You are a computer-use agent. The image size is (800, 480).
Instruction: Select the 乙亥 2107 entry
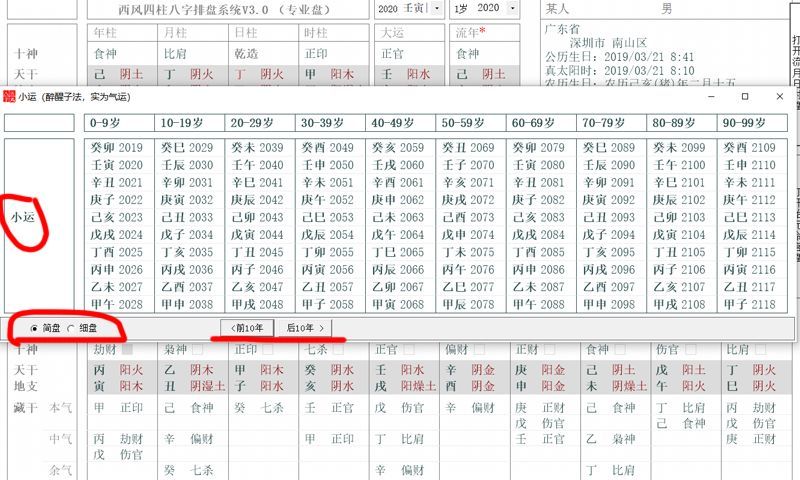680,287
